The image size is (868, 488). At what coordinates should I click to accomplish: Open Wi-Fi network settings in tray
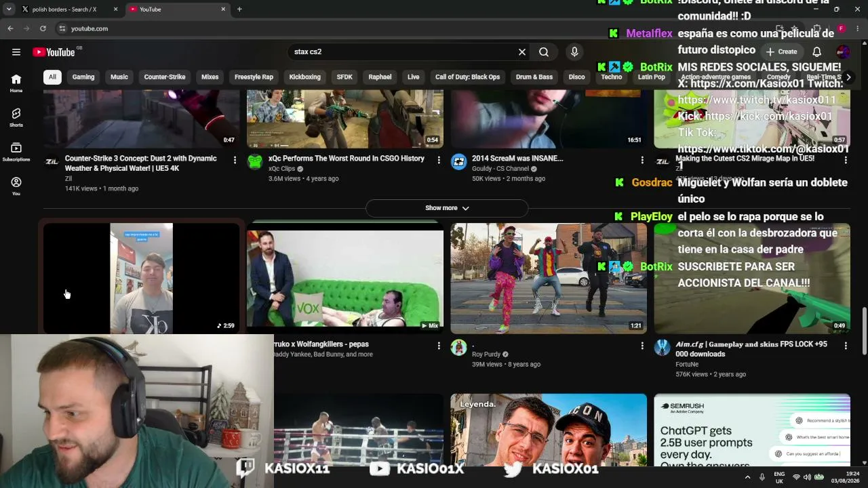tap(796, 477)
